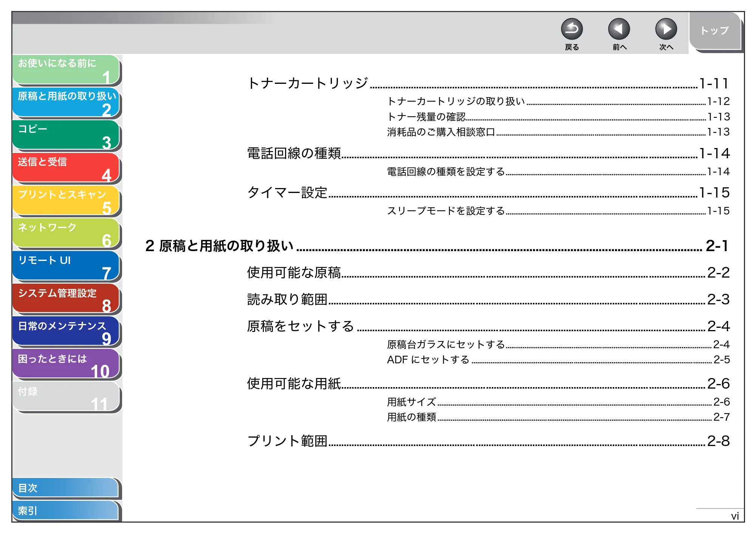Open 電話回線の種類を設定する entry
This screenshot has height=534, width=756.
point(558,171)
